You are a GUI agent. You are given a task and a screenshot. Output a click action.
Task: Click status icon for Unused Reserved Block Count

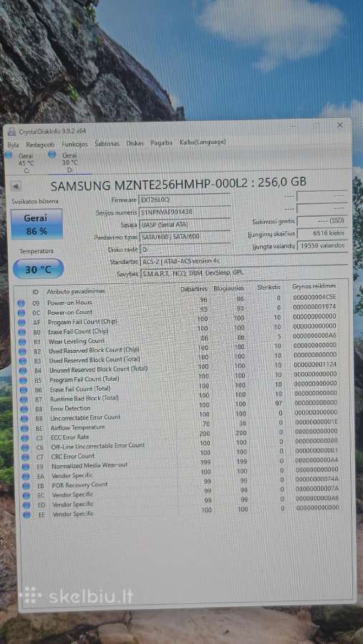pos(23,371)
